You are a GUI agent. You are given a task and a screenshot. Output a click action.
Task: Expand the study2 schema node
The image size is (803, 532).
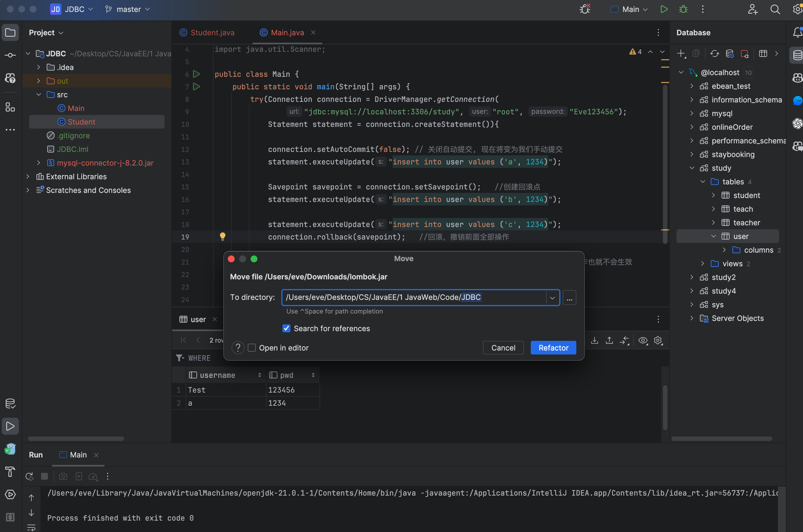[x=692, y=277]
